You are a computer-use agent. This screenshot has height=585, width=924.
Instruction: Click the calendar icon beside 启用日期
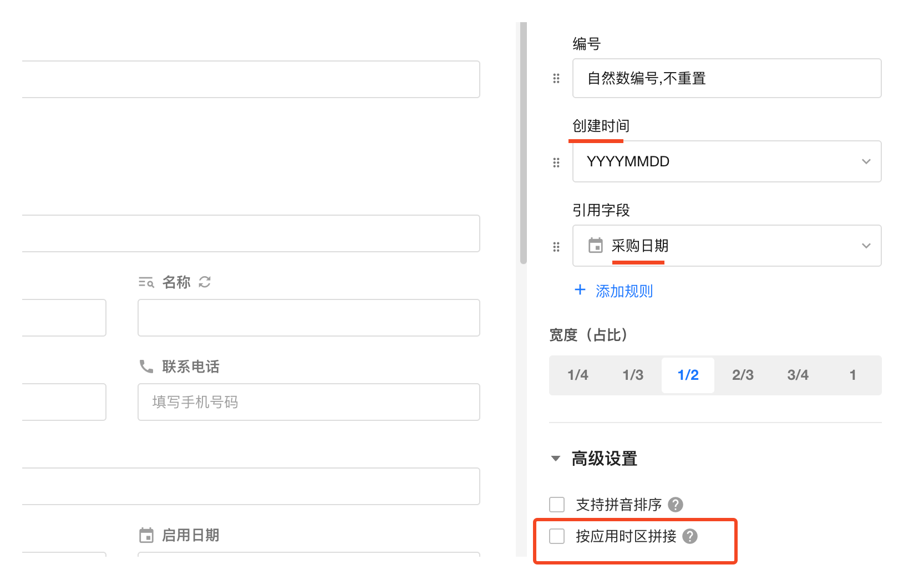tap(146, 535)
